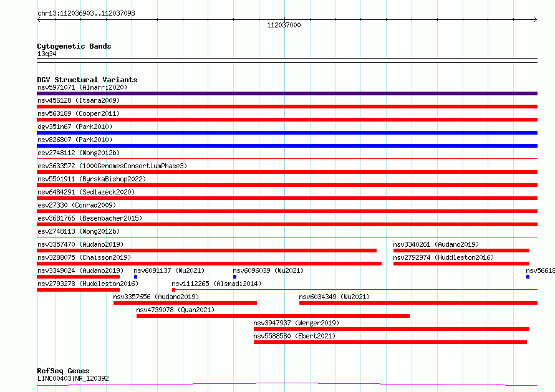Select the esv2748113 (Wong2012b) label
This screenshot has width=555, height=392.
tap(79, 231)
